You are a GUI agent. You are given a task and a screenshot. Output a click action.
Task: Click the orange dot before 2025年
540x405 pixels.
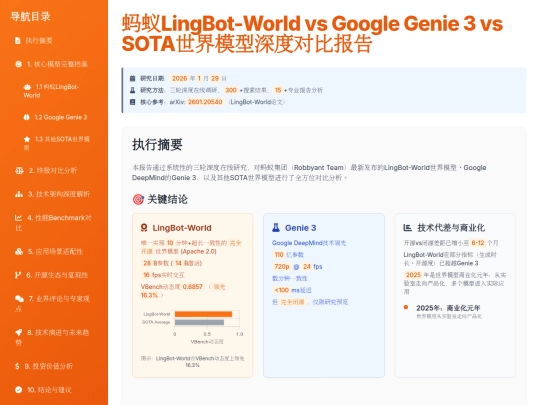(406, 307)
